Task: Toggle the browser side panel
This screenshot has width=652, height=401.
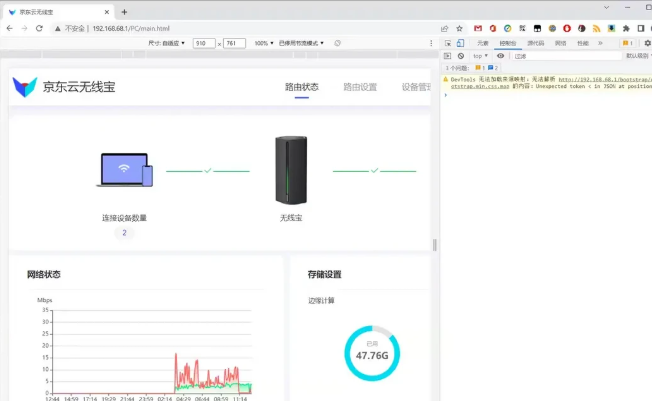Action: pos(641,28)
